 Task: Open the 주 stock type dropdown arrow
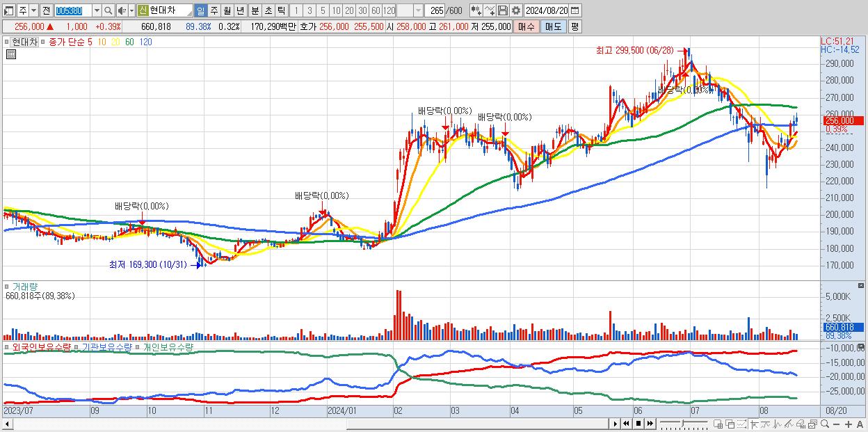(x=33, y=10)
